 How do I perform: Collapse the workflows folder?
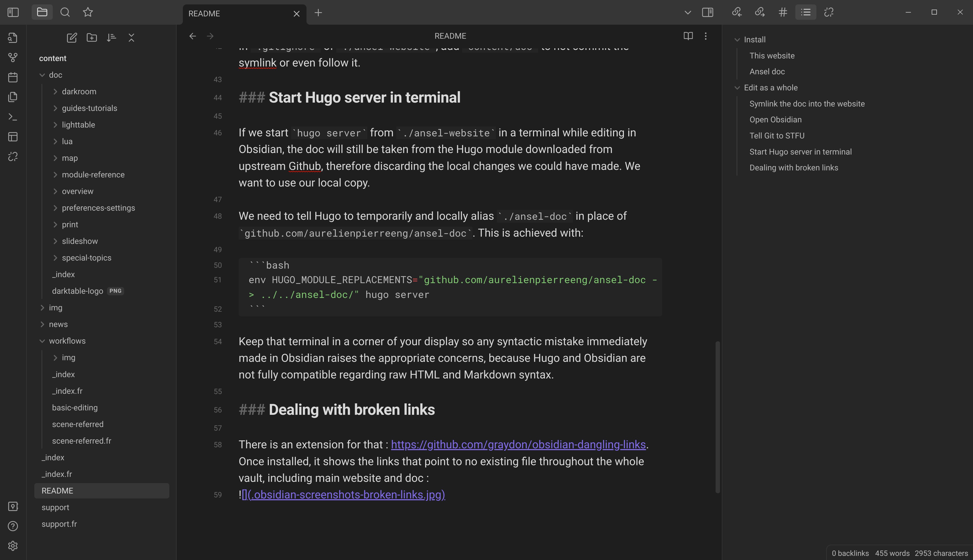(x=42, y=341)
